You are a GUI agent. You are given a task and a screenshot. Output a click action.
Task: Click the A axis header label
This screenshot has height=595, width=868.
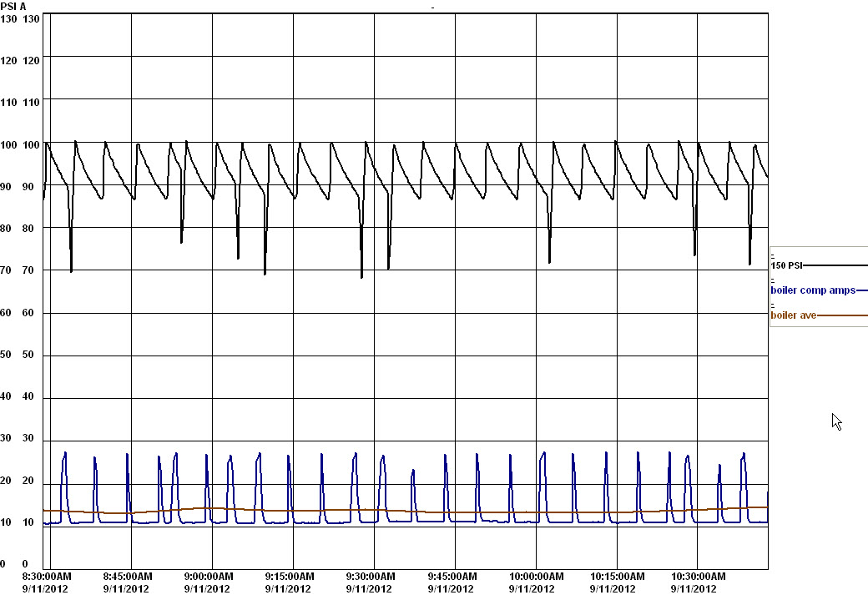[x=23, y=7]
